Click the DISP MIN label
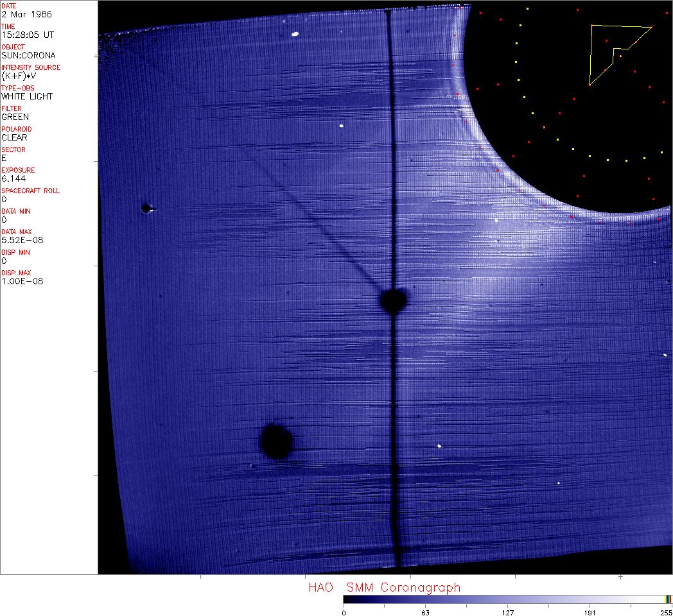673x616 pixels. 15,253
